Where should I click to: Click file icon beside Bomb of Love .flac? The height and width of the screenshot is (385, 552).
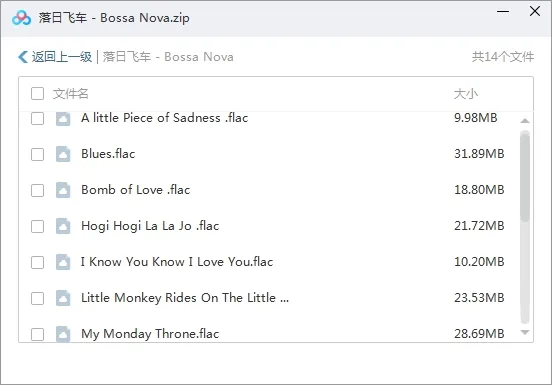click(x=63, y=190)
